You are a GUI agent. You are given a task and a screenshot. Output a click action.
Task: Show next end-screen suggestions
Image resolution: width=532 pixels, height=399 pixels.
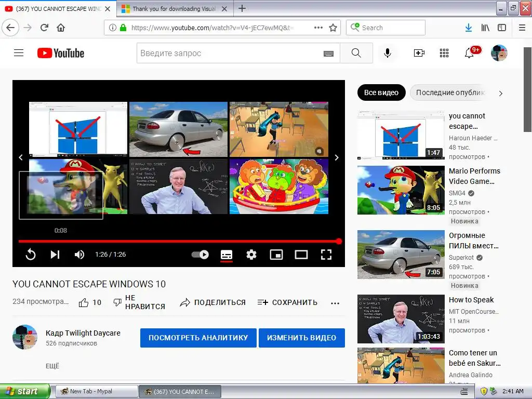[x=337, y=157]
